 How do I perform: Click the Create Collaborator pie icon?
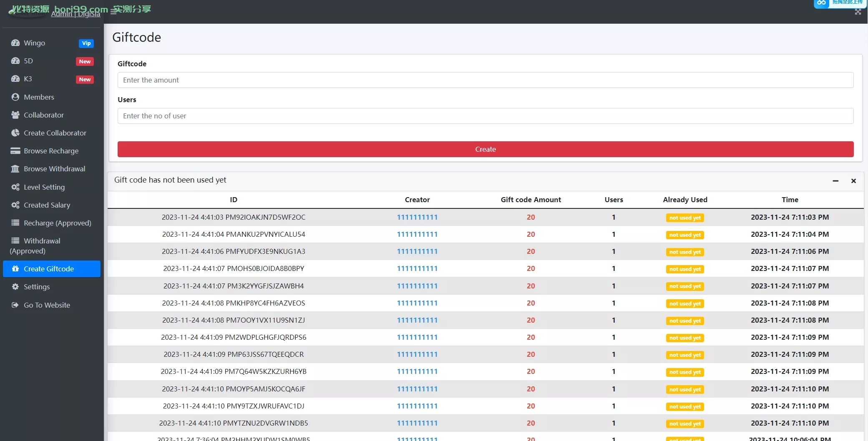(15, 133)
